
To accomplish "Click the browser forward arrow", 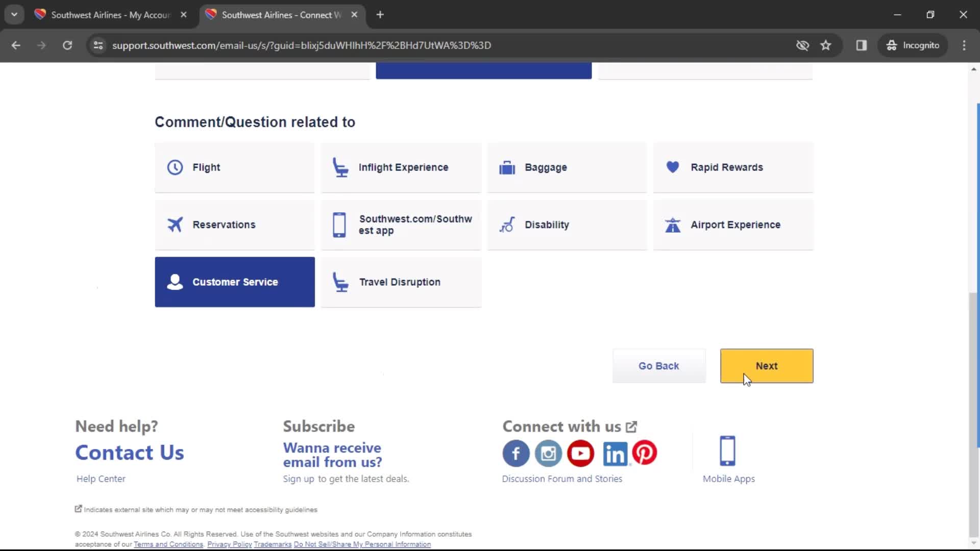I will click(x=41, y=45).
